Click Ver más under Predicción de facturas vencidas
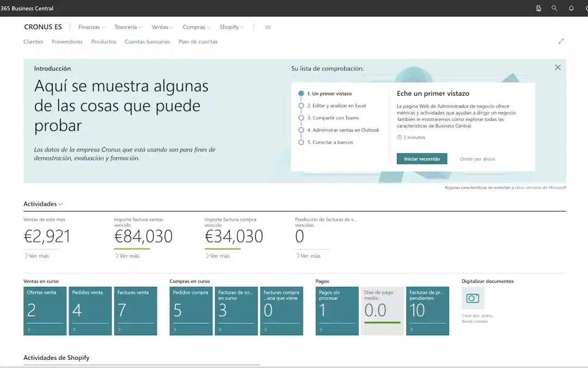588x368 pixels. [x=308, y=256]
